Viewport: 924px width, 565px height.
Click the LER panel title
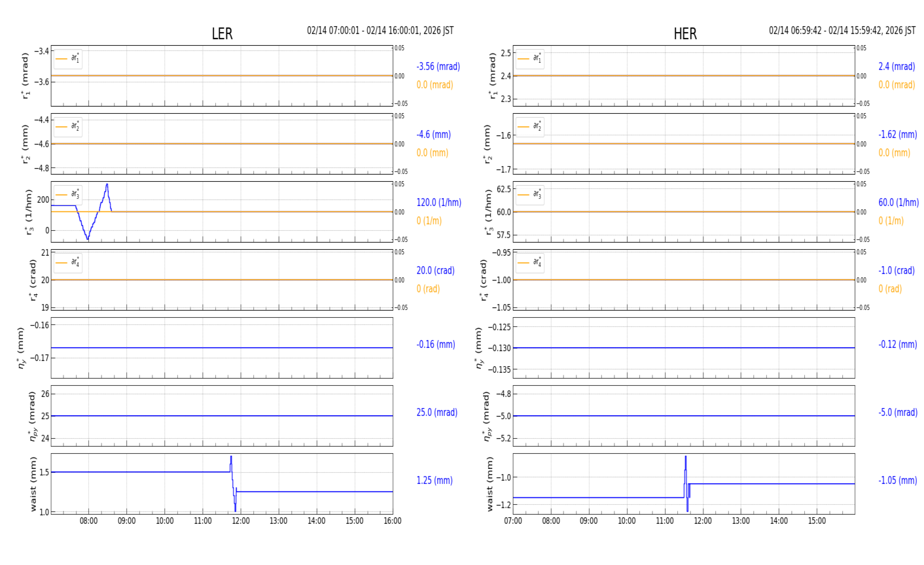[x=222, y=34]
